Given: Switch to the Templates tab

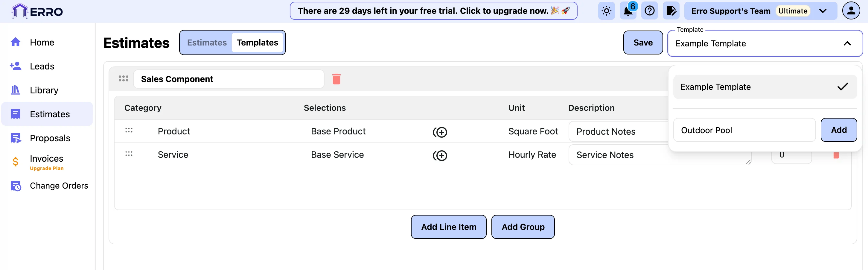Looking at the screenshot, I should [x=257, y=43].
